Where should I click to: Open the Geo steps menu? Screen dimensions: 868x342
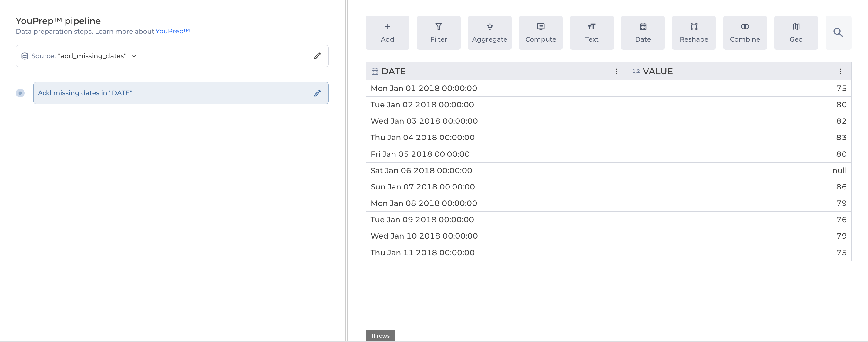(796, 33)
